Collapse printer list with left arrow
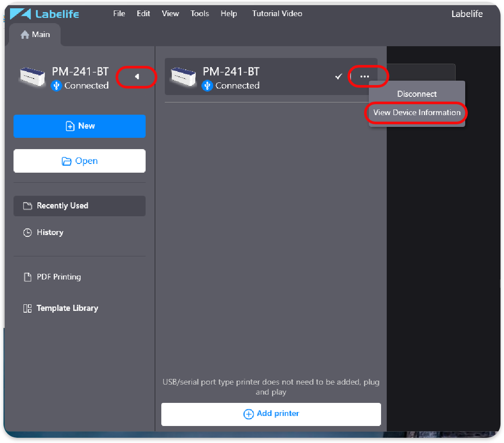504x443 pixels. 137,76
